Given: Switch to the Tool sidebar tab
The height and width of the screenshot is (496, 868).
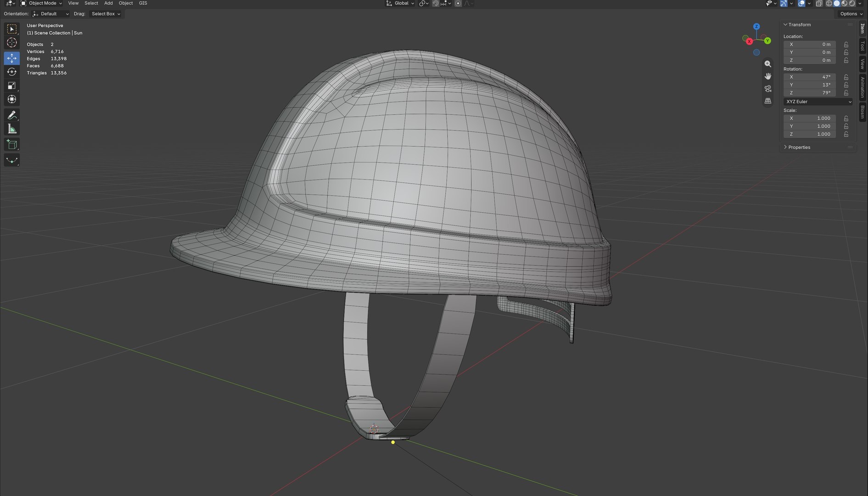Looking at the screenshot, I should (x=862, y=46).
